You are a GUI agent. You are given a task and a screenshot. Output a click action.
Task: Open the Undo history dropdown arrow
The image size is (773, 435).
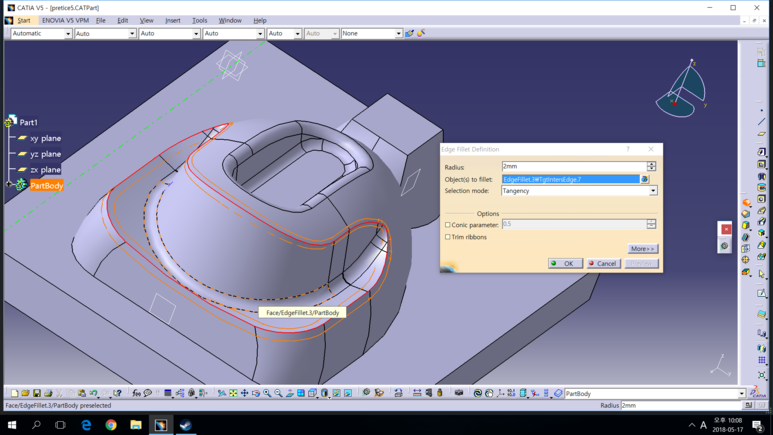98,397
